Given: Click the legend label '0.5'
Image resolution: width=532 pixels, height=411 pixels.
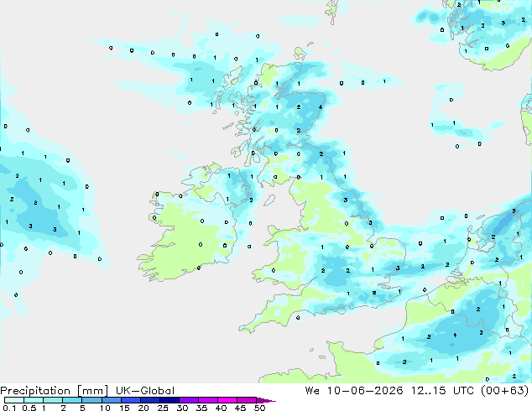Looking at the screenshot, I should click(29, 408).
